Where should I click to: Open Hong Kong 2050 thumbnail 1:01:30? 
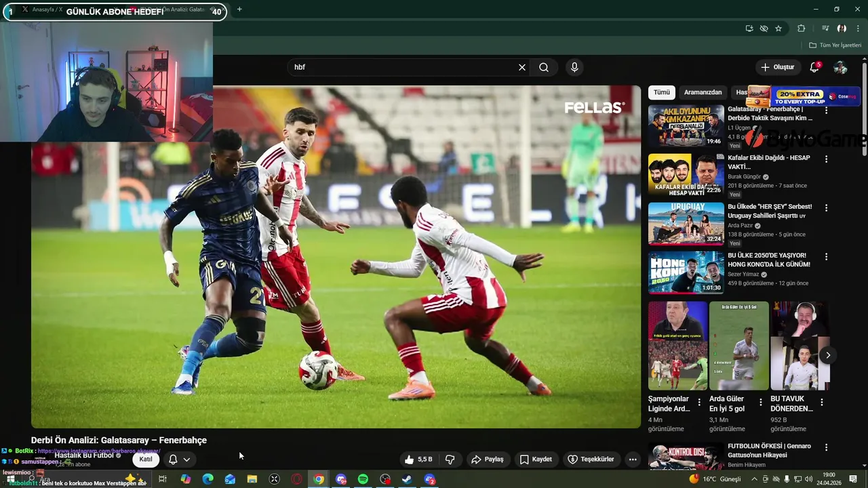pos(686,272)
